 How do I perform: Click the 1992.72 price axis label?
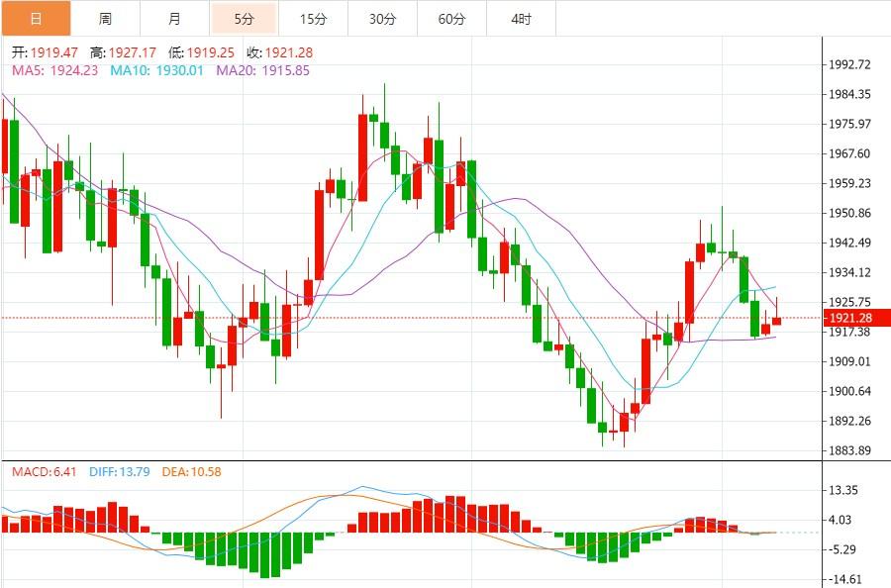(x=851, y=64)
